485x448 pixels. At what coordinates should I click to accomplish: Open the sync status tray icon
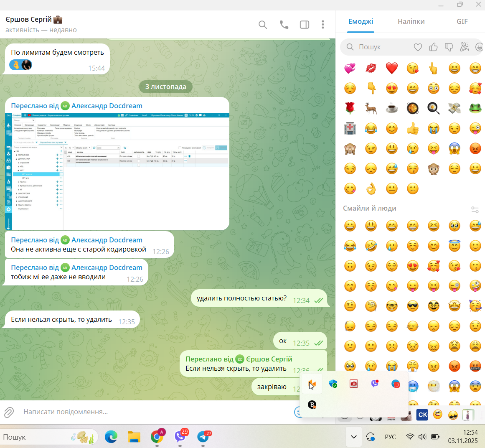coord(371,437)
